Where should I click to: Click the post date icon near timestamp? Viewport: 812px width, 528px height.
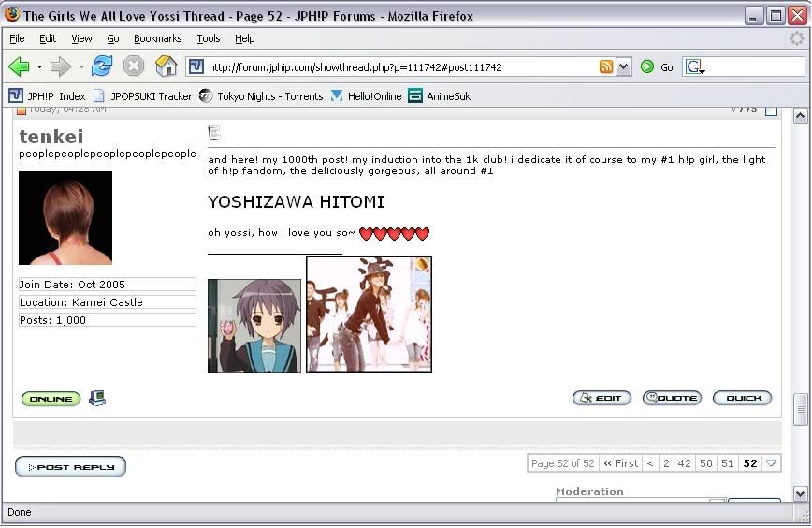[22, 110]
